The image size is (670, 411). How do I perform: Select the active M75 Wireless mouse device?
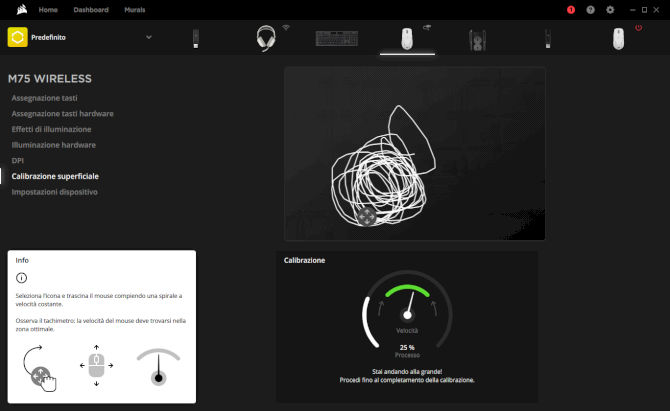pos(407,39)
